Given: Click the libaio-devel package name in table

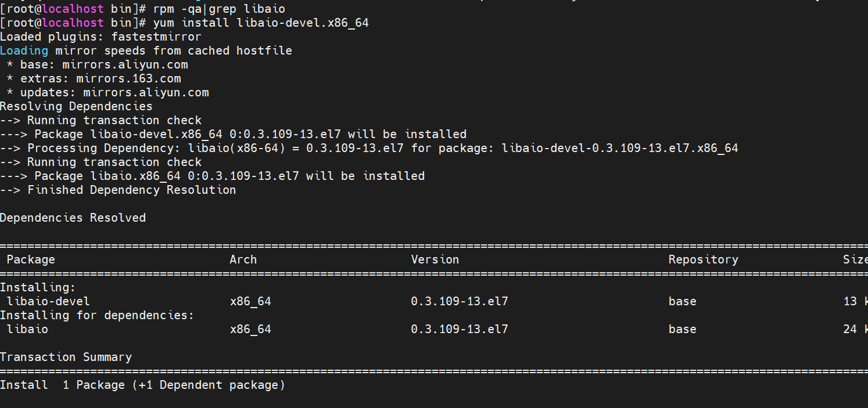Looking at the screenshot, I should pos(48,301).
